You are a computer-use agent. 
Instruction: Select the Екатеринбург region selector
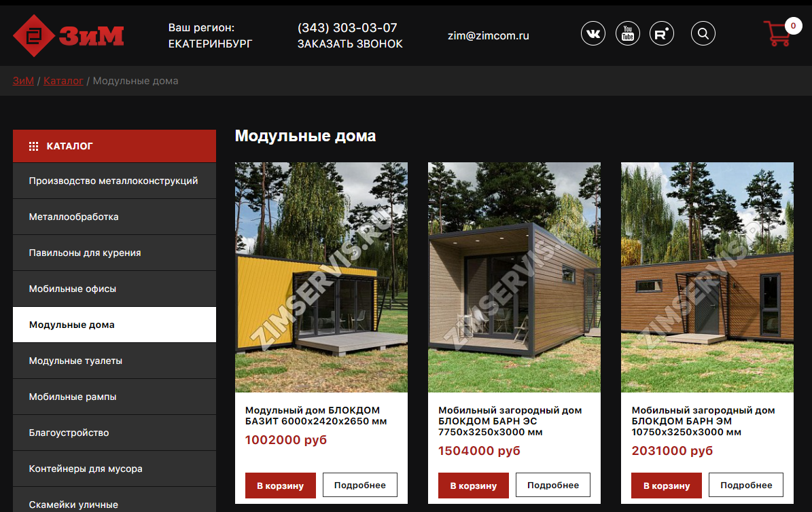210,44
